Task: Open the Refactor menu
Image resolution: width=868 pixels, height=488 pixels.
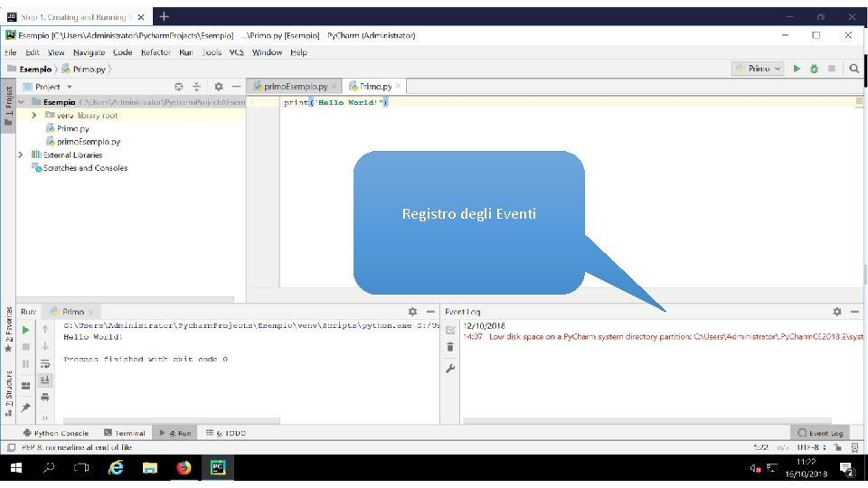Action: coord(156,52)
